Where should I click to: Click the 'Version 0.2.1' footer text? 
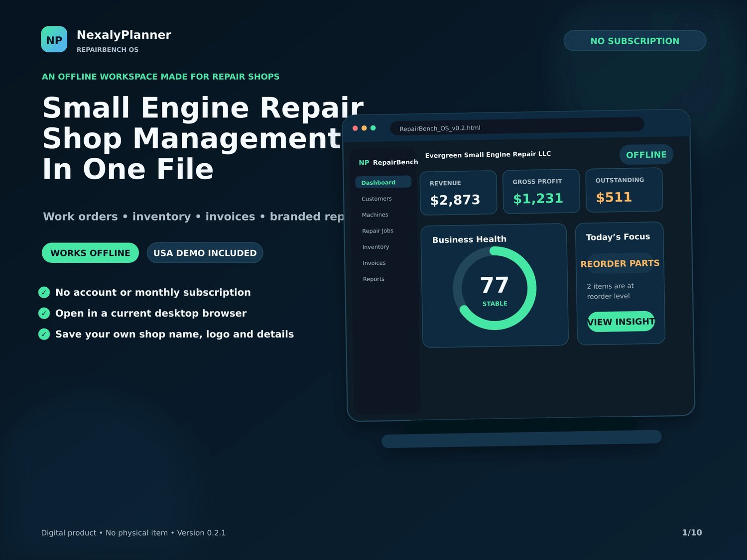201,533
